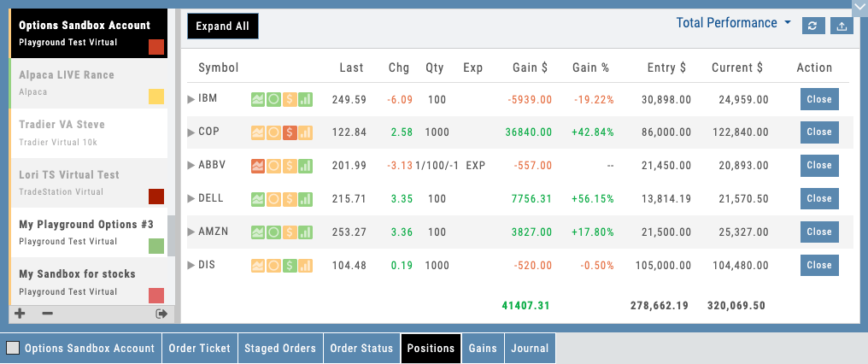
Task: Click the logout arrow icon in the accounts panel
Action: (161, 314)
